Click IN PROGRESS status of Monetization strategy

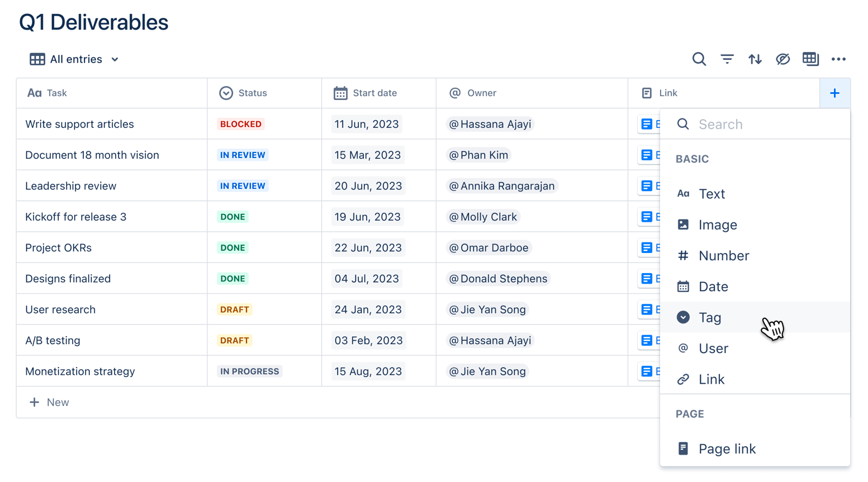(x=249, y=371)
